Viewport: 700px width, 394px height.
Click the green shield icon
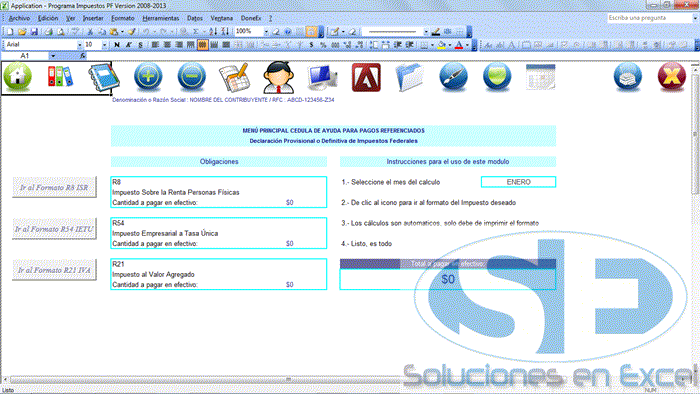pyautogui.click(x=497, y=77)
